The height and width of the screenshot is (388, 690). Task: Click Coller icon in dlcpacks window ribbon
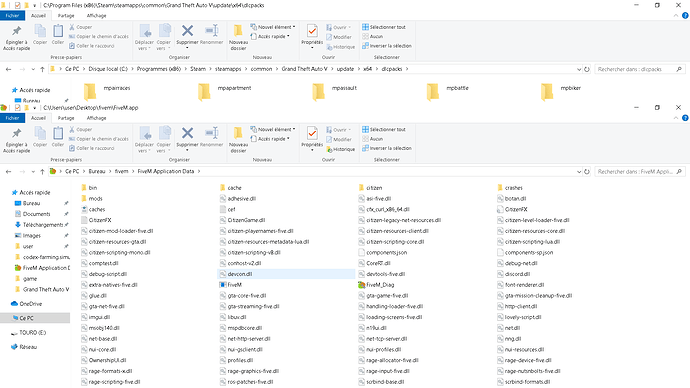(x=58, y=31)
